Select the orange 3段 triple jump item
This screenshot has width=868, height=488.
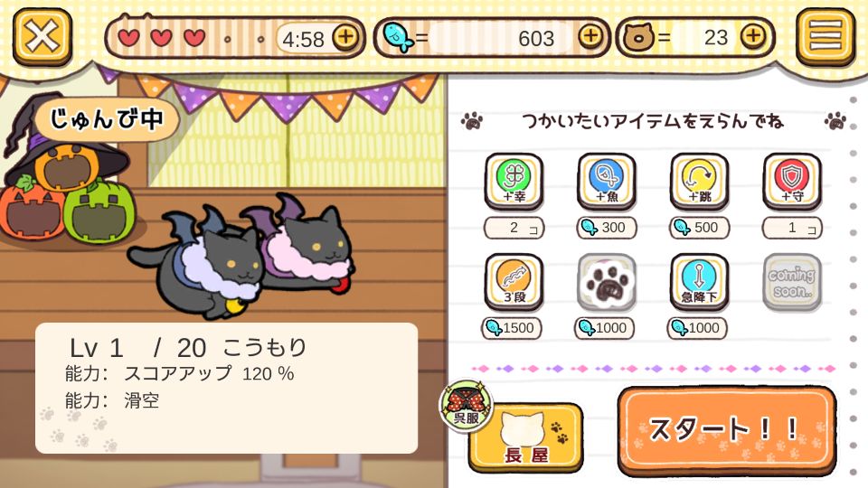pos(514,282)
